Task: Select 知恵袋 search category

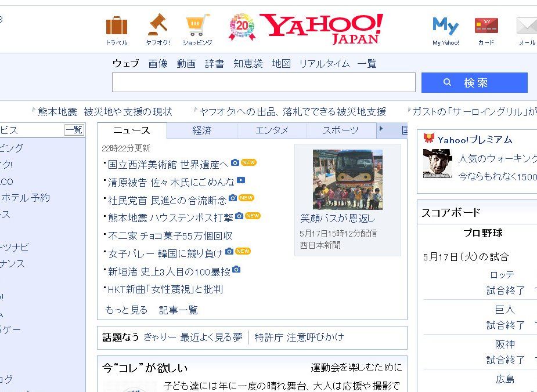Action: click(x=248, y=64)
